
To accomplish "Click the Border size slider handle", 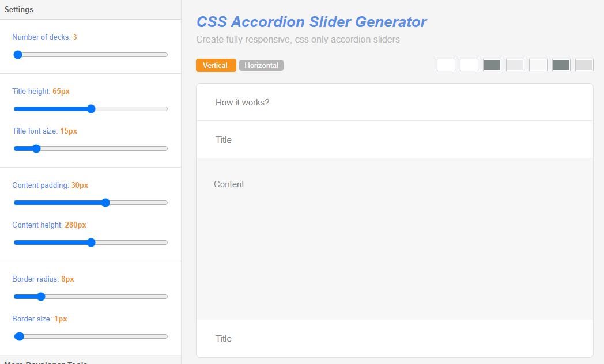I will coord(19,336).
